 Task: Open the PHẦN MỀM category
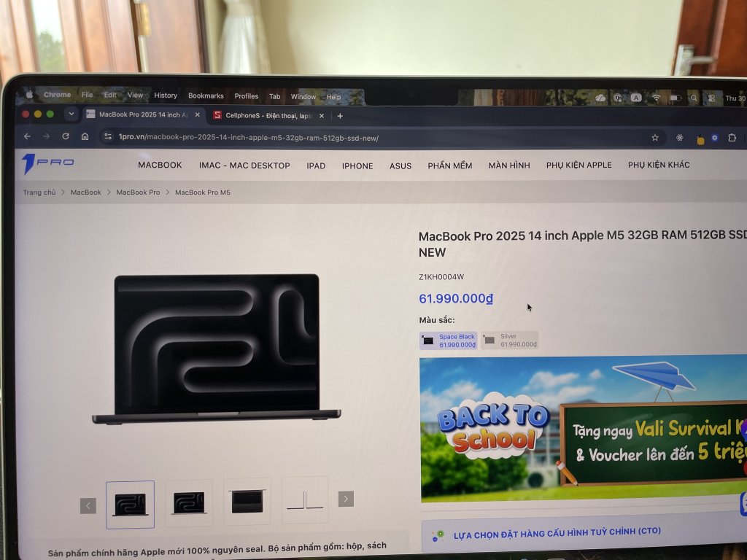449,166
